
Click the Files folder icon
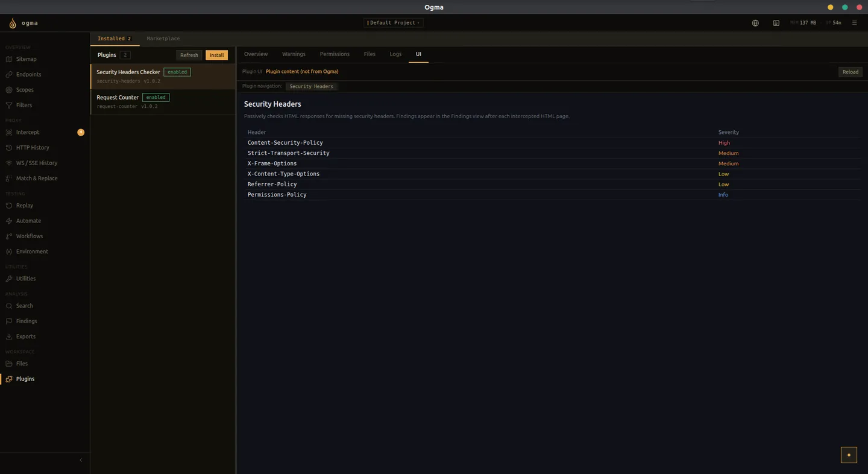pyautogui.click(x=9, y=364)
